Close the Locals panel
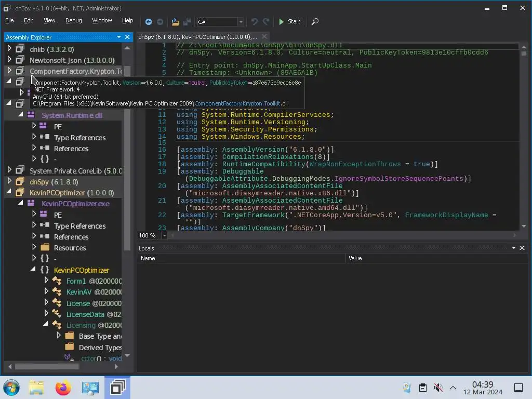This screenshot has height=399, width=532. [x=522, y=248]
